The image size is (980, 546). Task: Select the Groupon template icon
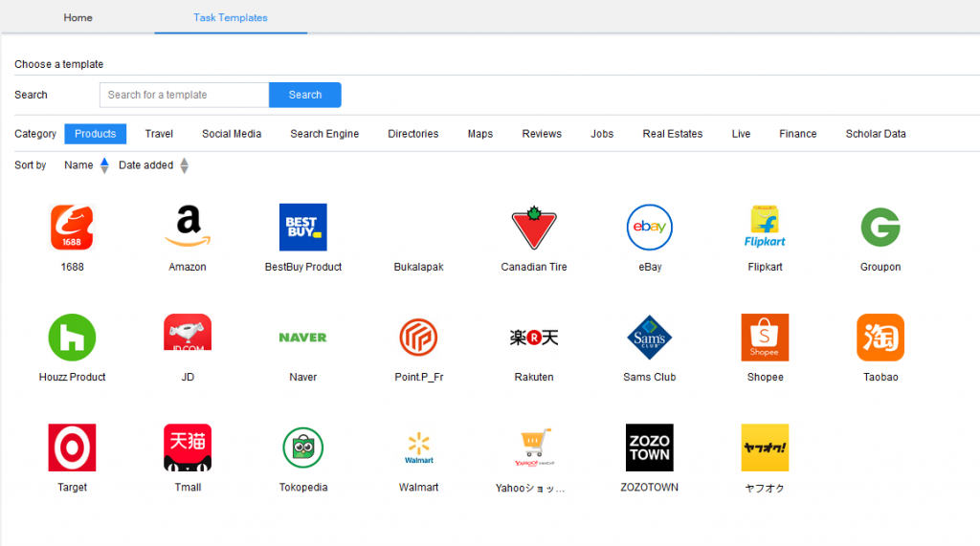pos(880,228)
